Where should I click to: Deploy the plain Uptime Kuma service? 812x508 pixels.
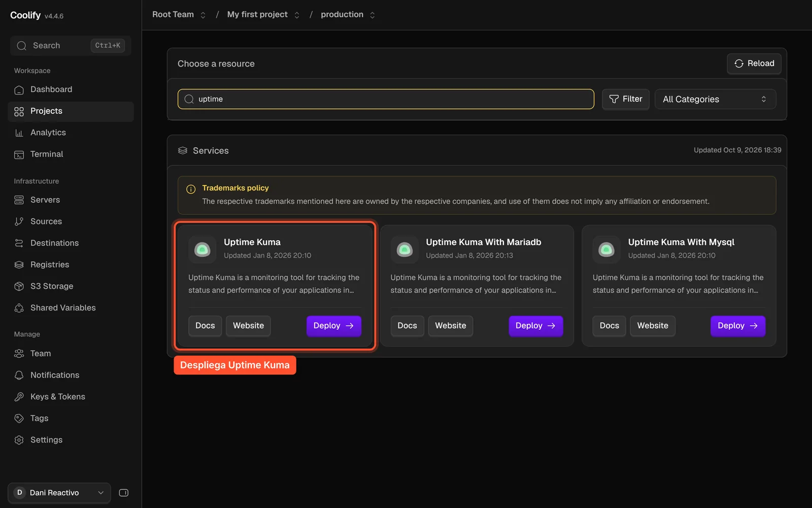click(x=334, y=326)
